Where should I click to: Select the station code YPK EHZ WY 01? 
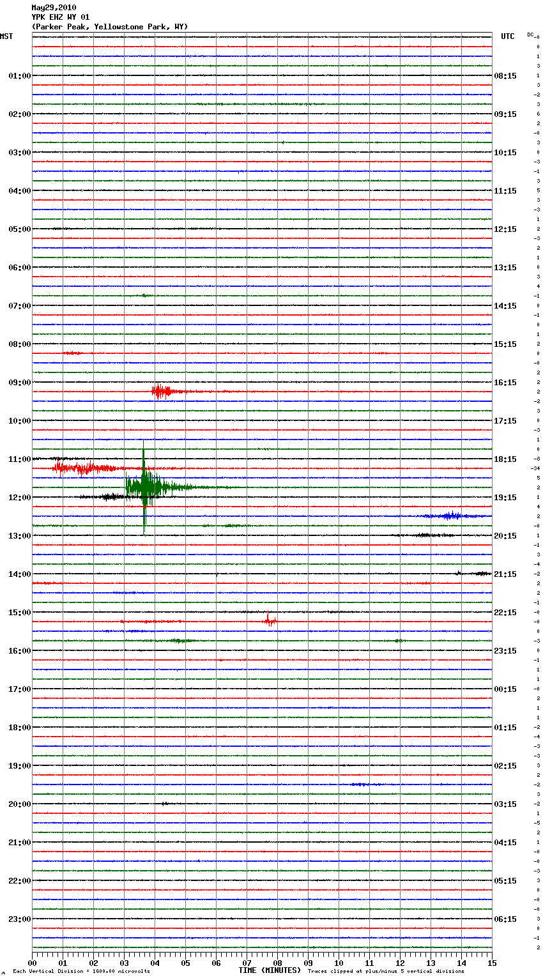tap(60, 17)
